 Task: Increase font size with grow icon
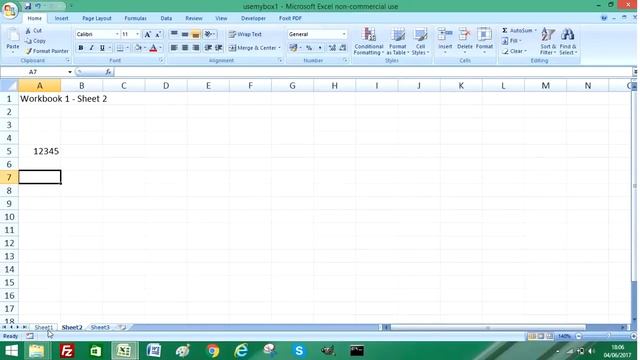148,34
